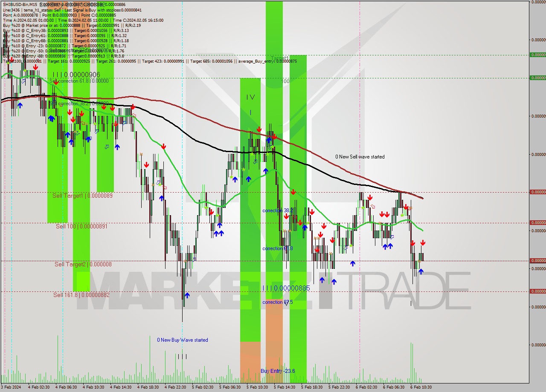546x392 pixels.
Task: Click the '6 Feb 10:30' time axis label
Action: point(421,387)
